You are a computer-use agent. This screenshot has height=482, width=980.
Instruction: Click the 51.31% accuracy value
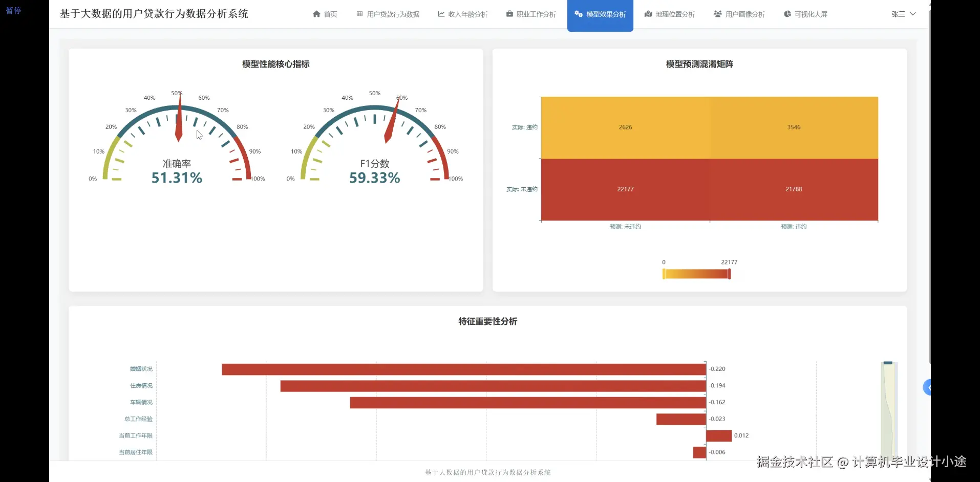click(x=177, y=178)
